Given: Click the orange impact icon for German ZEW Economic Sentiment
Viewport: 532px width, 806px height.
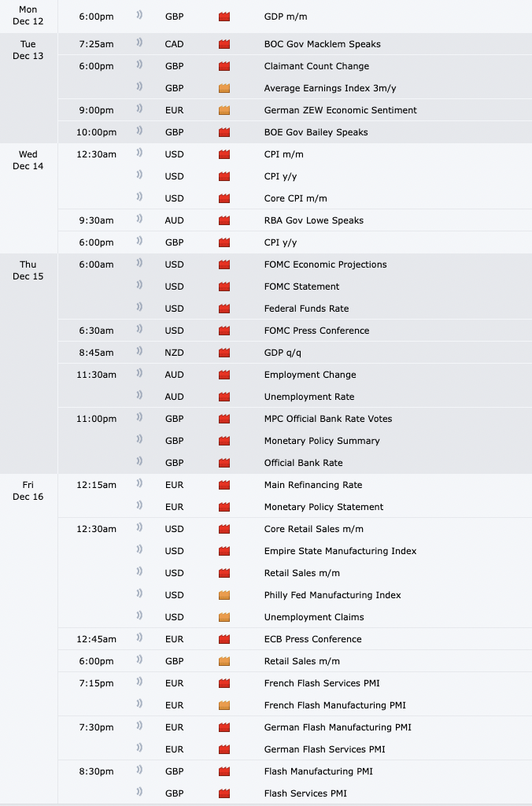Looking at the screenshot, I should (224, 110).
